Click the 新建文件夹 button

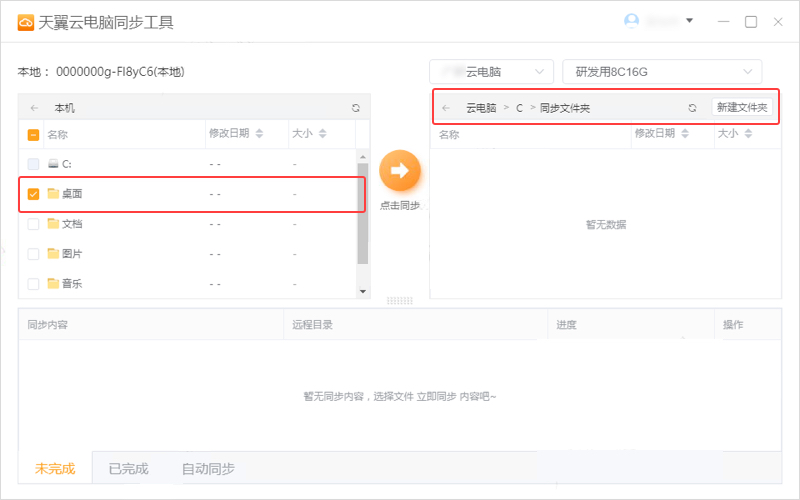742,107
